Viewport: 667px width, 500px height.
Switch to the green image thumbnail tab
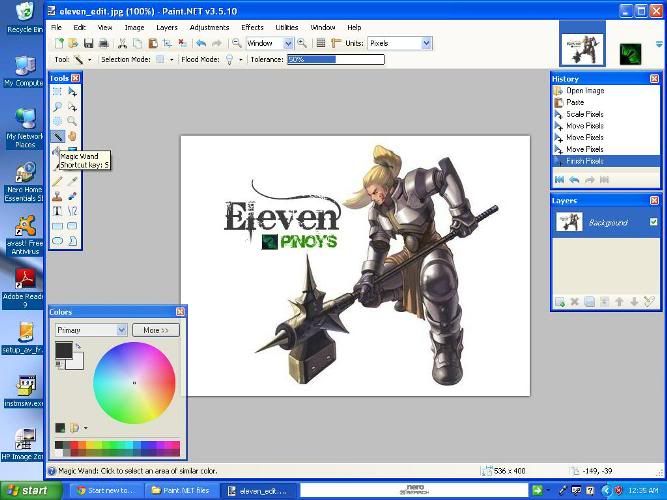click(630, 54)
